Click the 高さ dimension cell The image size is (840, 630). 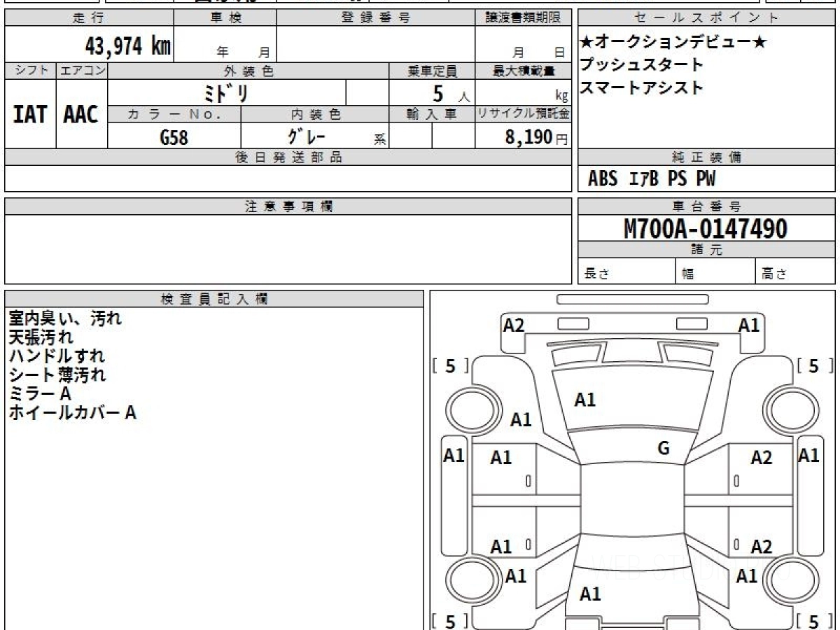pos(796,272)
